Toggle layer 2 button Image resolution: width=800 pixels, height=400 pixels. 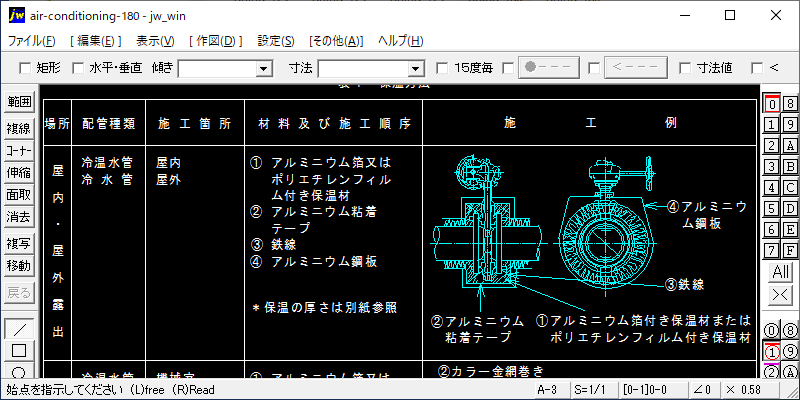tap(772, 146)
